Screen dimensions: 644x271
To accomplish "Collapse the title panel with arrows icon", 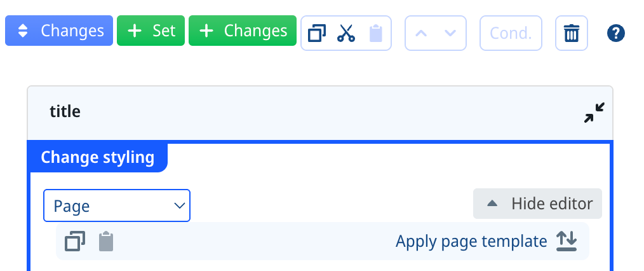I will click(x=594, y=113).
